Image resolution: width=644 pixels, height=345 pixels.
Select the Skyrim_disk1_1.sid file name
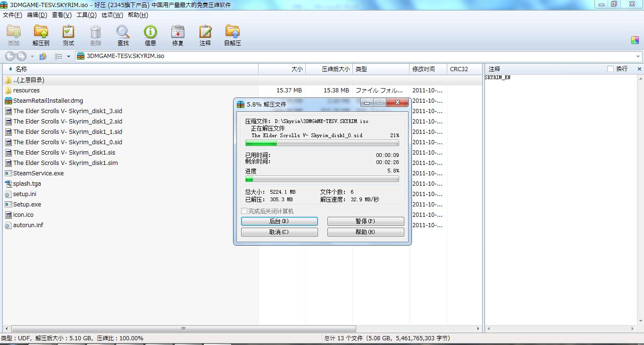pos(67,131)
